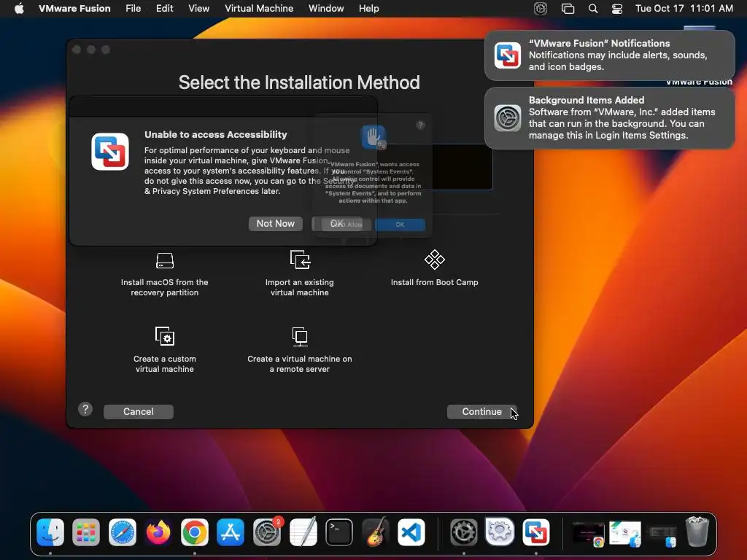This screenshot has height=560, width=747.
Task: Launch Google Chrome from the Dock
Action: coord(194,532)
